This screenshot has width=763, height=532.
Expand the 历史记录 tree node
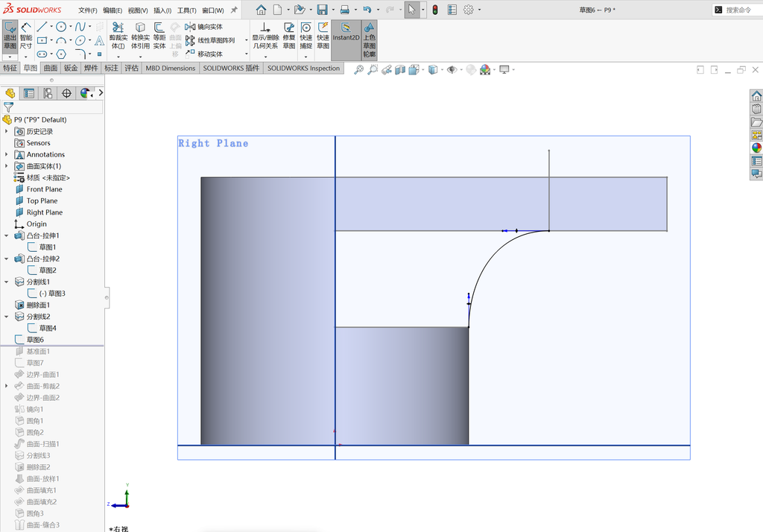pos(6,131)
